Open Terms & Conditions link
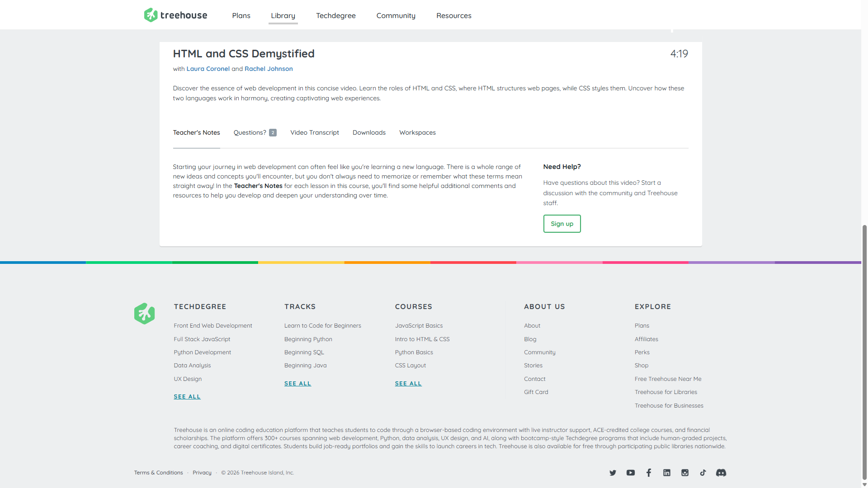868x488 pixels. (159, 473)
